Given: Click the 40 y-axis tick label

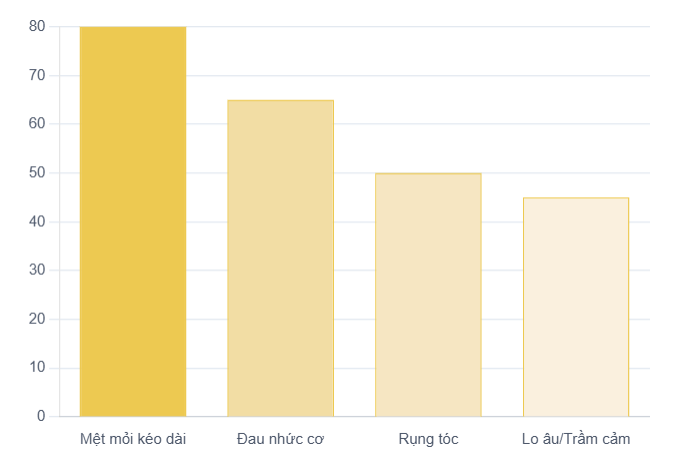Looking at the screenshot, I should point(37,222).
